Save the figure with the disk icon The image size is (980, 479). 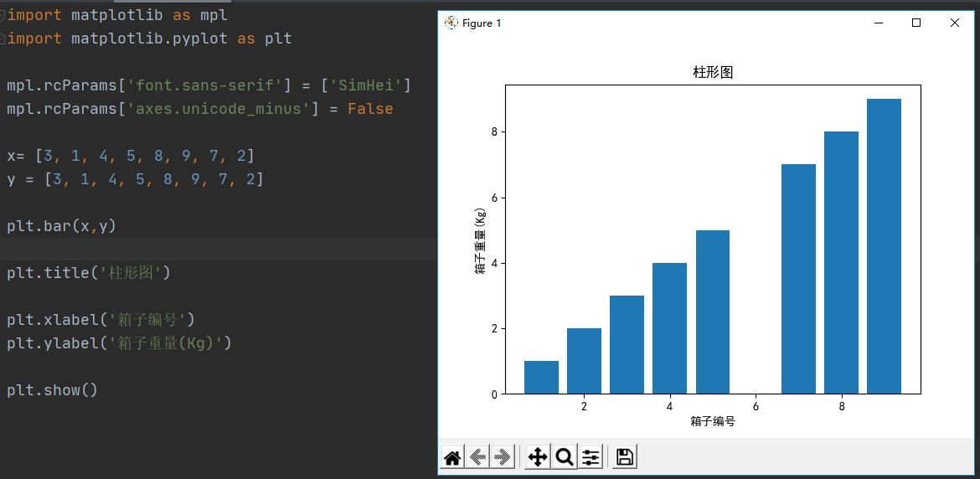coord(625,458)
